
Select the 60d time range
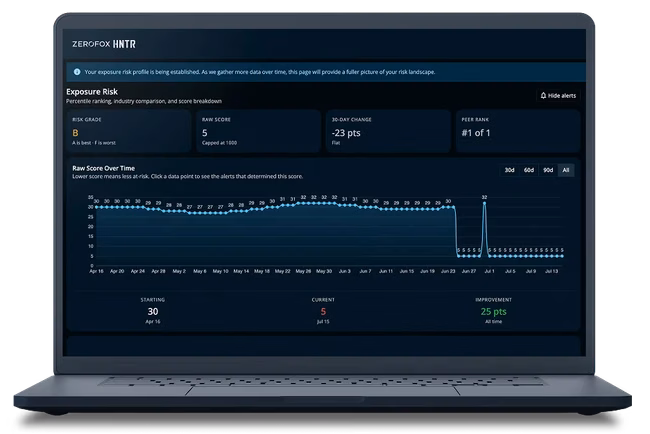pyautogui.click(x=529, y=170)
